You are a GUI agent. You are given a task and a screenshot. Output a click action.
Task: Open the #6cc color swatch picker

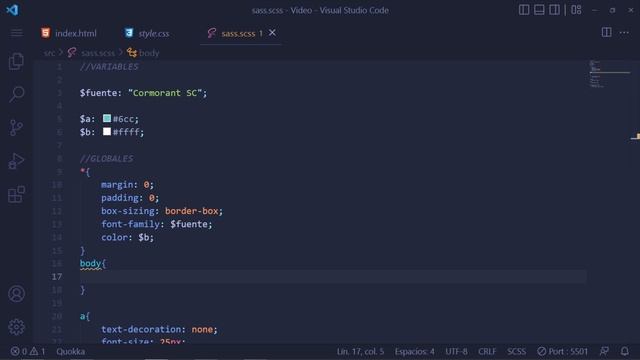point(107,118)
